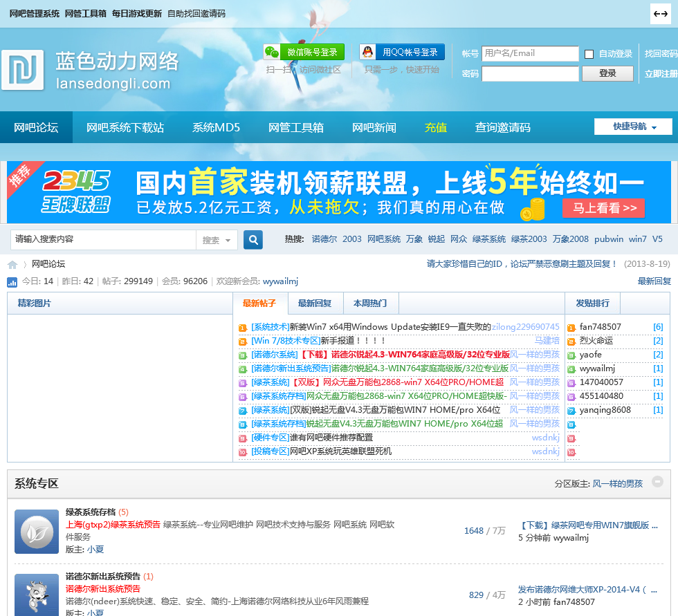Click the blue search magnifier button
Screen dimensions: 678x616
pyautogui.click(x=253, y=239)
